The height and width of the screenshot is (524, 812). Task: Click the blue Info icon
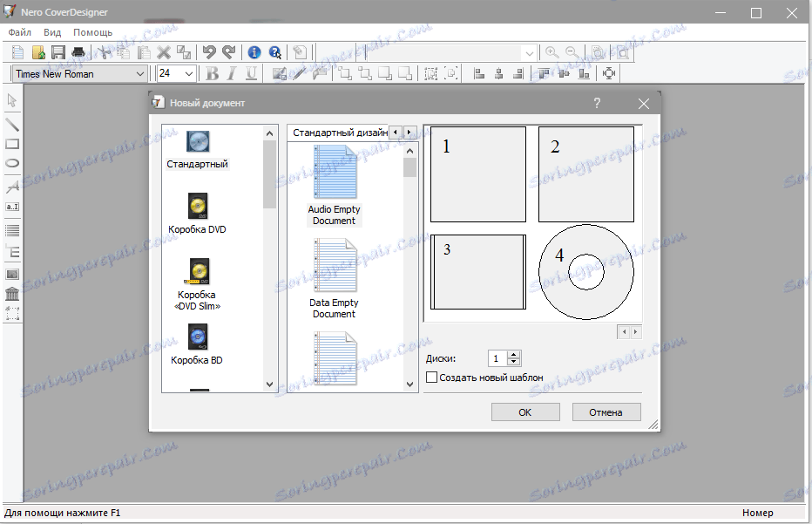[254, 52]
